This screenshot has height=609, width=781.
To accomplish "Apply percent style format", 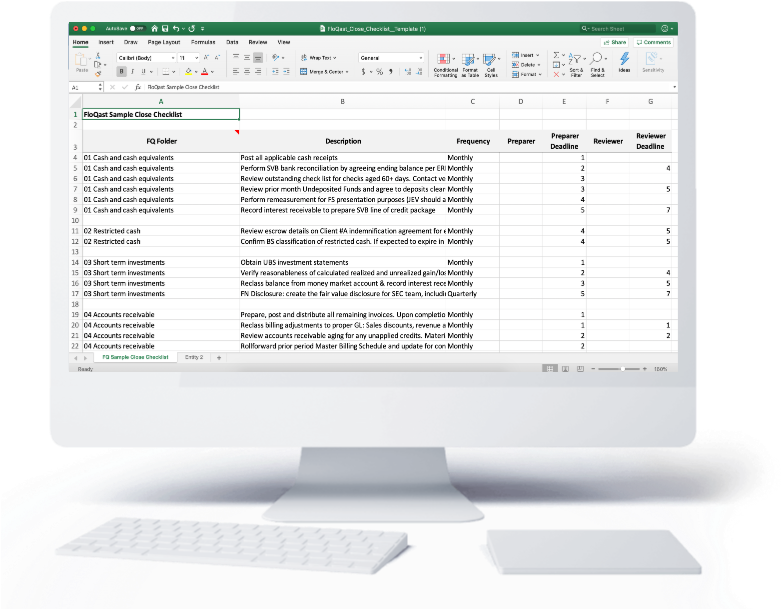I will click(x=380, y=72).
